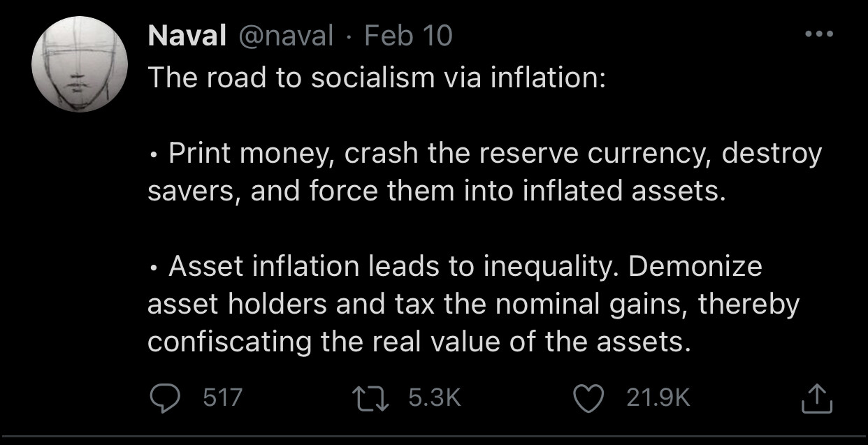
Task: Click the first bullet about printing money
Action: 485,172
